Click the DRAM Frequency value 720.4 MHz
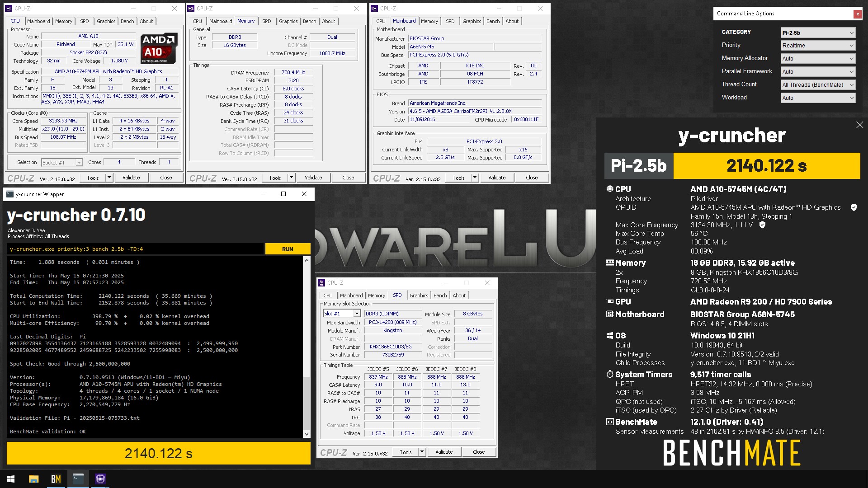 (293, 72)
